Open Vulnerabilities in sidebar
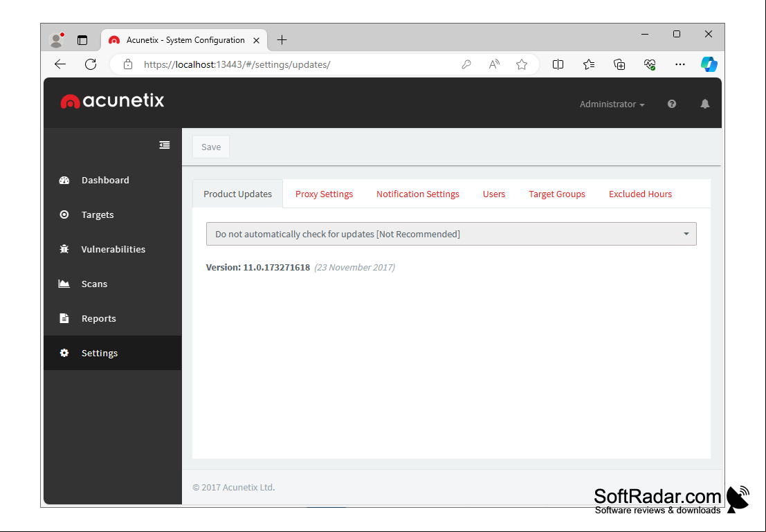Viewport: 766px width, 532px height. point(112,249)
